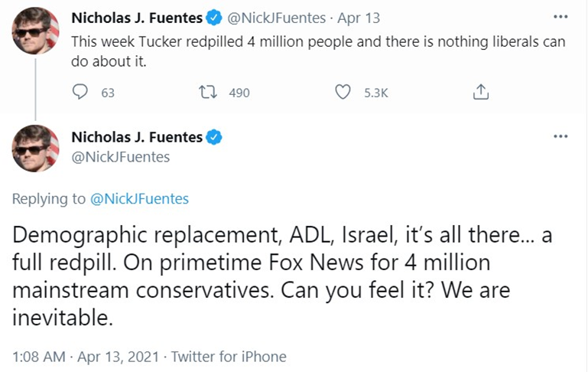This screenshot has height=372, width=588.
Task: Open the top profile avatar
Action: 36,31
